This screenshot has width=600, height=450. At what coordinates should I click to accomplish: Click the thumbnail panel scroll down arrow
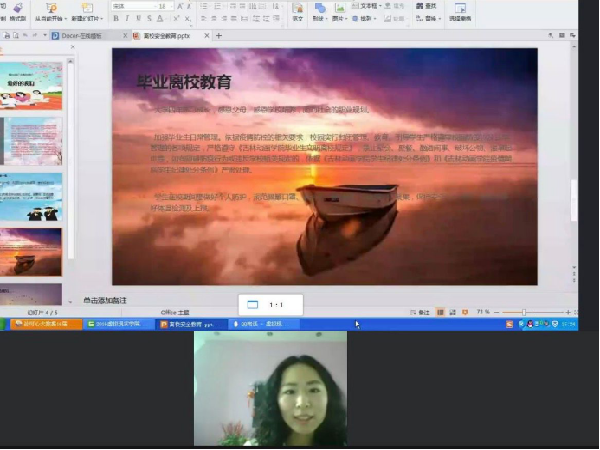pyautogui.click(x=70, y=302)
